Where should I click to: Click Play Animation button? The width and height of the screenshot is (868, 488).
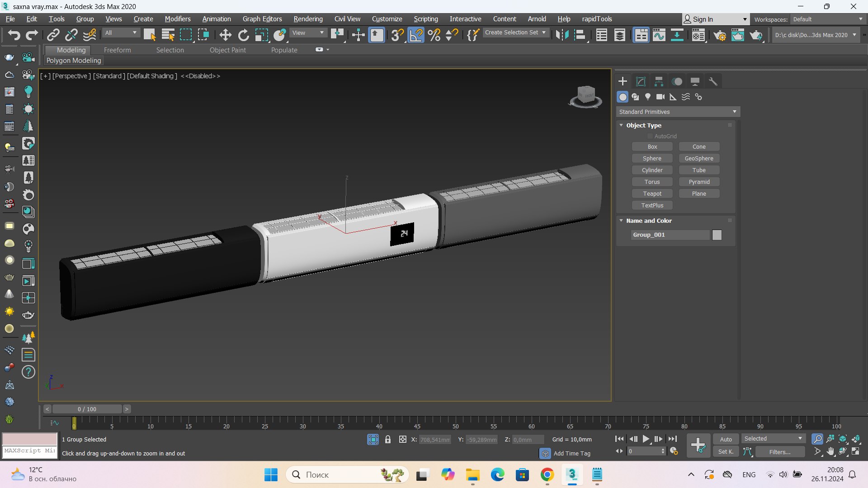tap(646, 439)
